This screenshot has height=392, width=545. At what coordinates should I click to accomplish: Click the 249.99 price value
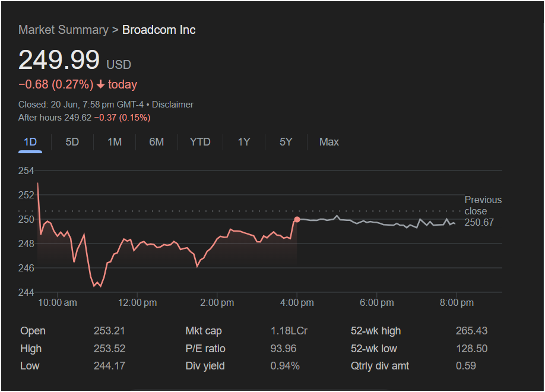pyautogui.click(x=59, y=59)
